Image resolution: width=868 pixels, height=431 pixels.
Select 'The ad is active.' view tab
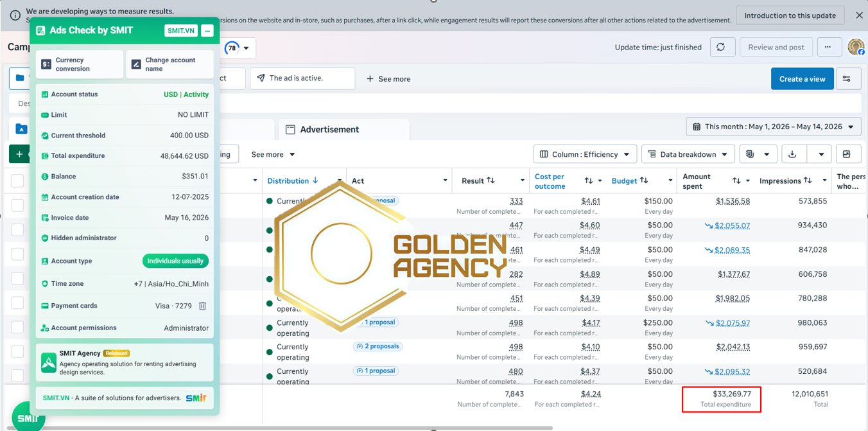click(x=302, y=78)
